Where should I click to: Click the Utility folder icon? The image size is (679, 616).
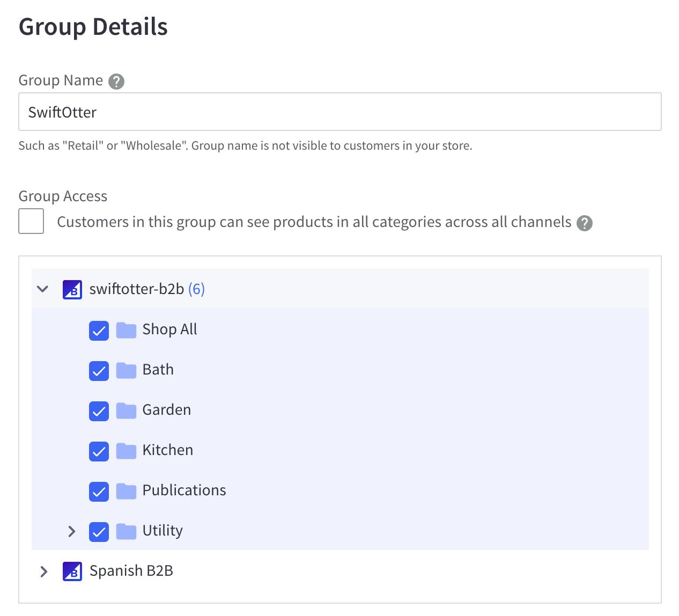[127, 531]
